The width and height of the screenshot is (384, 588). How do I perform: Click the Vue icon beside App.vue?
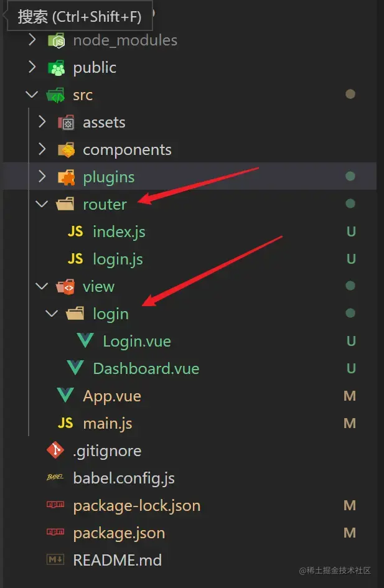(65, 395)
